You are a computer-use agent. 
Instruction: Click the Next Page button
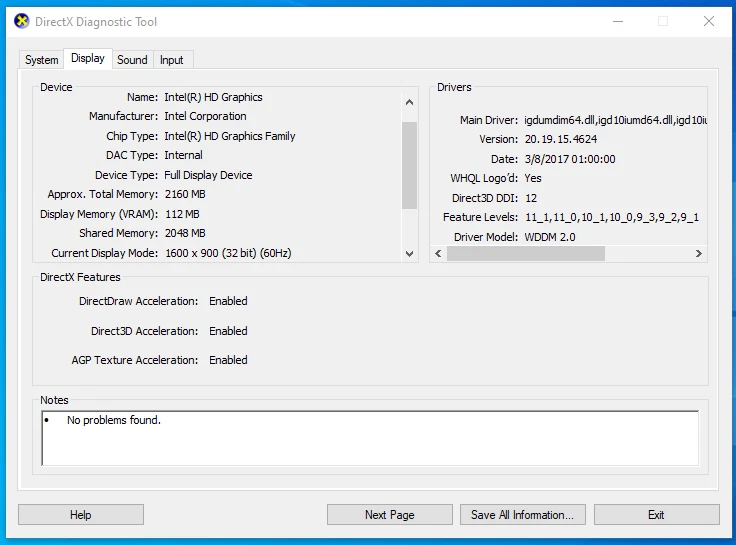coord(390,514)
